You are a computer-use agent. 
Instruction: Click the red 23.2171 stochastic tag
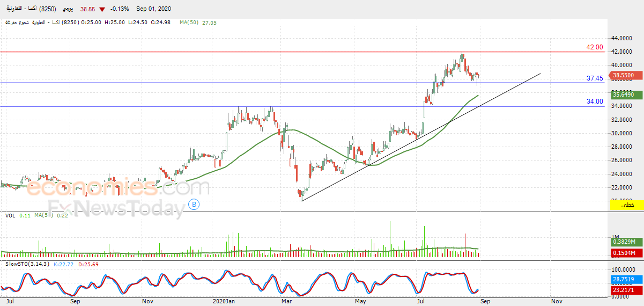click(626, 290)
